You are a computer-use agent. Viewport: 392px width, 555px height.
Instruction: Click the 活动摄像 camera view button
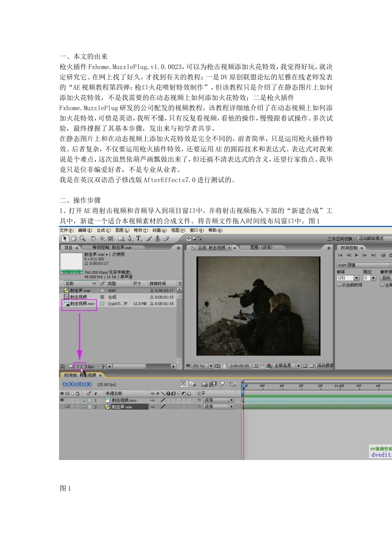pos(324,366)
